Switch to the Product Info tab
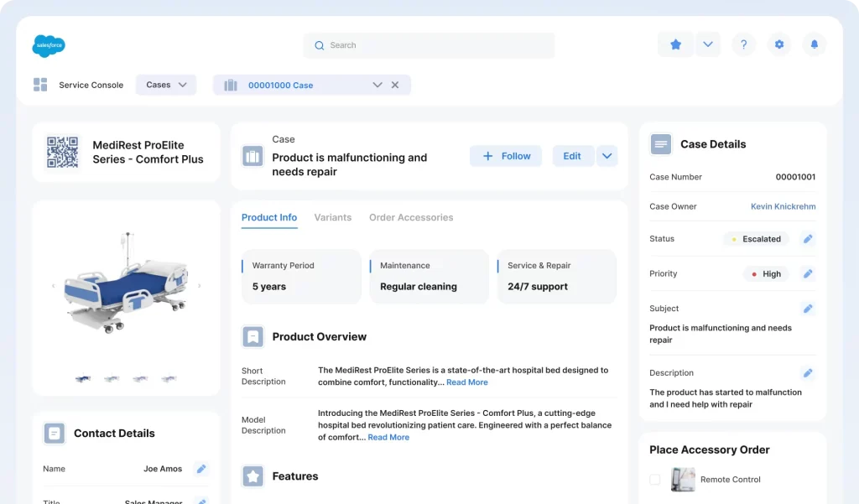The width and height of the screenshot is (859, 504). coord(269,217)
